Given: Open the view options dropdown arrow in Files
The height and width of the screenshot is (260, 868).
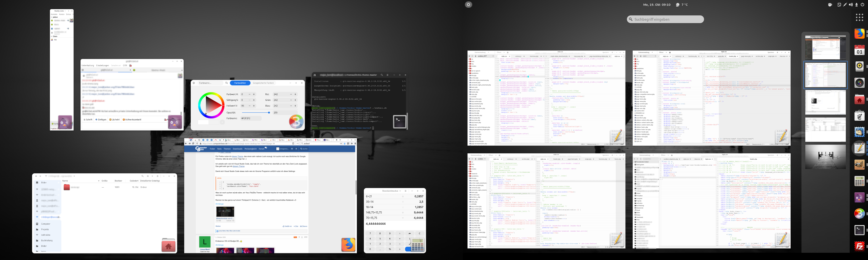Looking at the screenshot, I should (x=152, y=176).
